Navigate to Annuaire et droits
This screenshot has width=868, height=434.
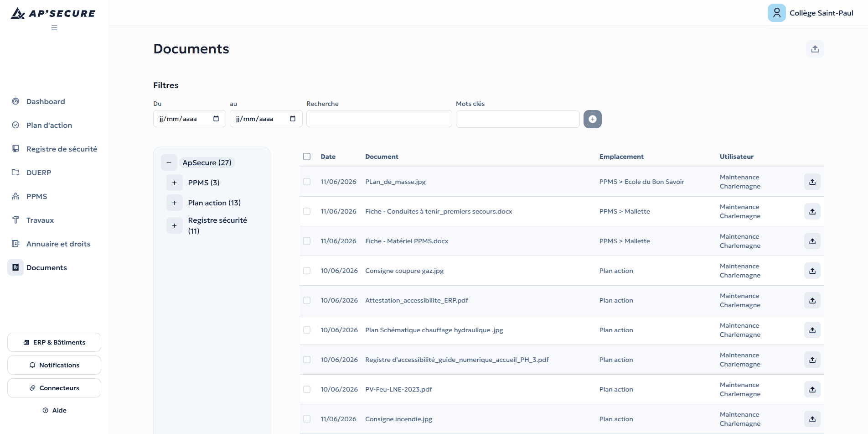pyautogui.click(x=58, y=244)
